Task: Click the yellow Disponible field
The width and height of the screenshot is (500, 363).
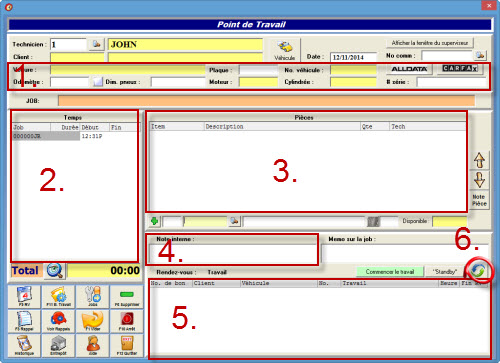Action: [450, 221]
